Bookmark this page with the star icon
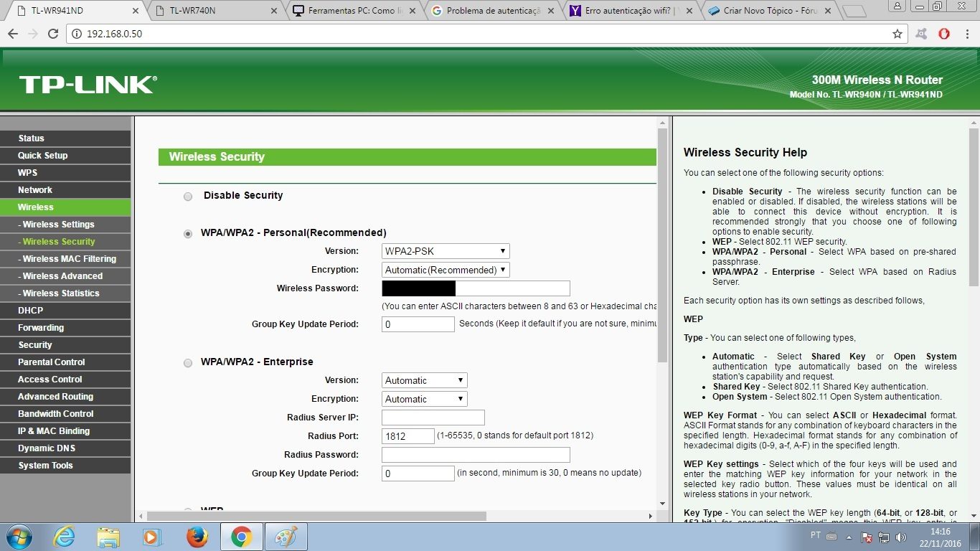This screenshot has width=980, height=551. pos(897,34)
